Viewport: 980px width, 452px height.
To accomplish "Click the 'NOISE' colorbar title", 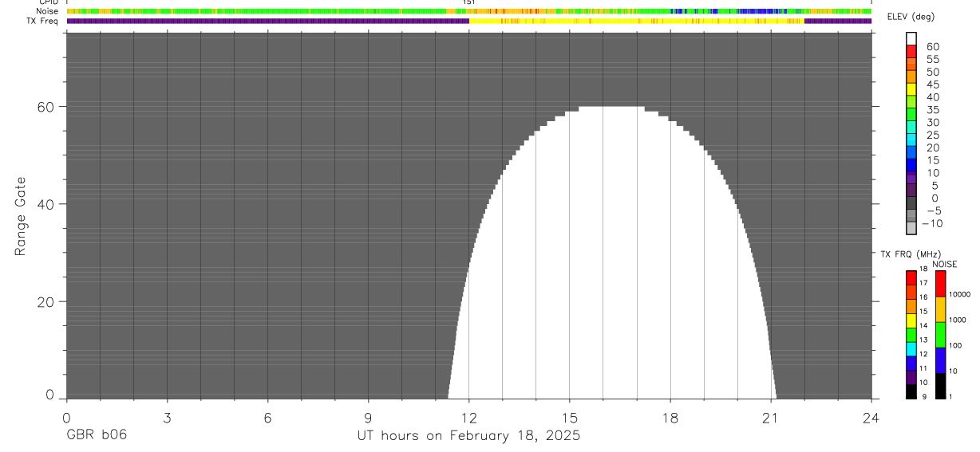I will pyautogui.click(x=945, y=264).
